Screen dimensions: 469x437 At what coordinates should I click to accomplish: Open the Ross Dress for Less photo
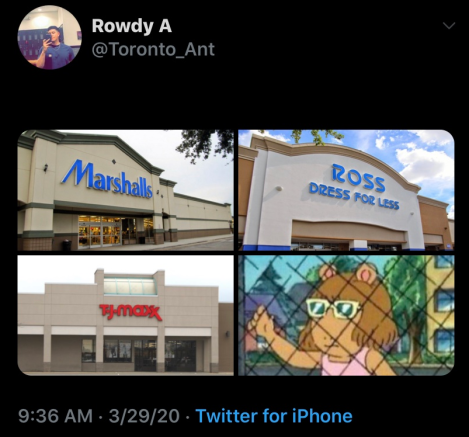coord(346,190)
